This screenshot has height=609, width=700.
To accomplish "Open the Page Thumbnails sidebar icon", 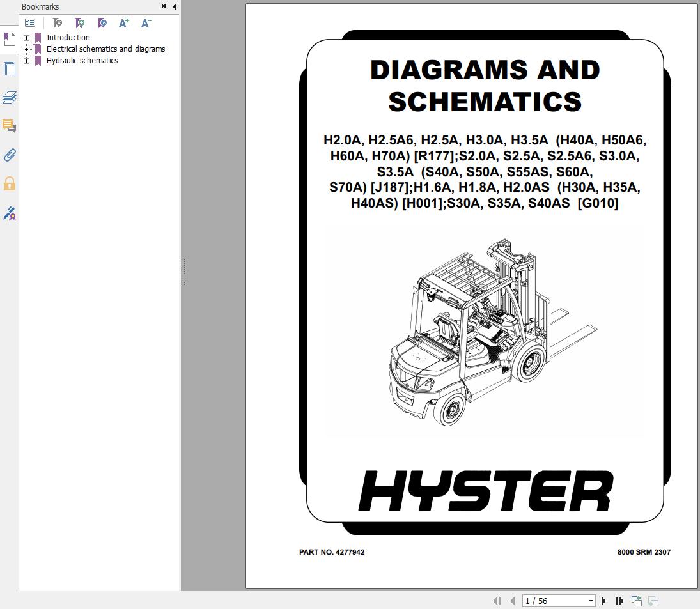I will tap(10, 69).
